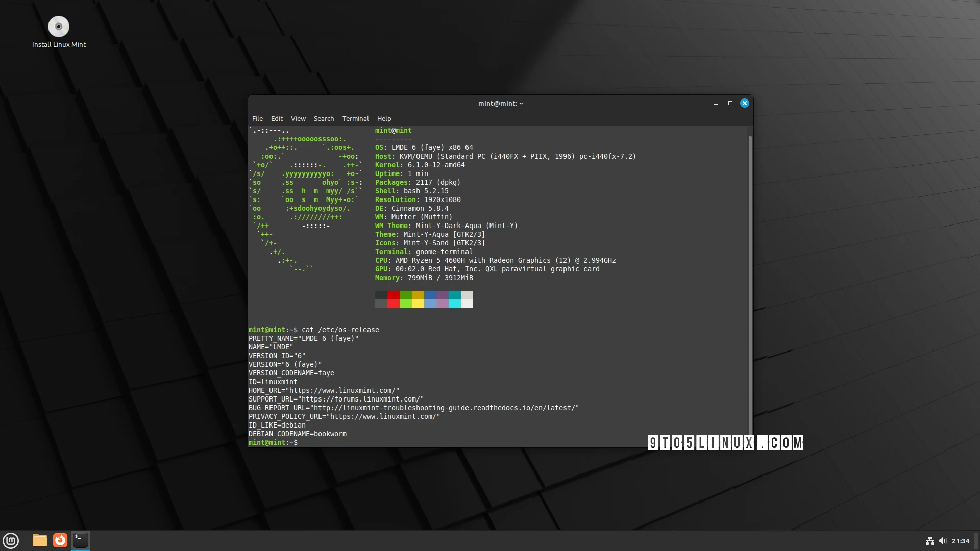Launch the Install Linux Mint desktop icon

[59, 27]
